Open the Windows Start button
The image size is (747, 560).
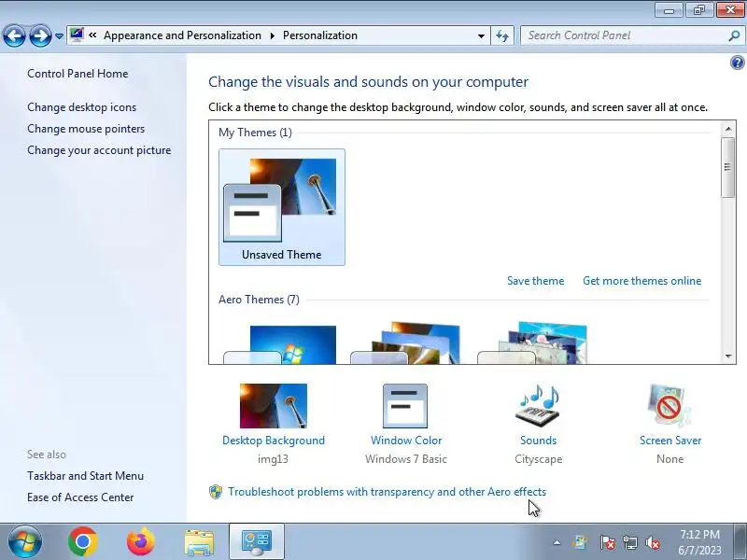(25, 541)
